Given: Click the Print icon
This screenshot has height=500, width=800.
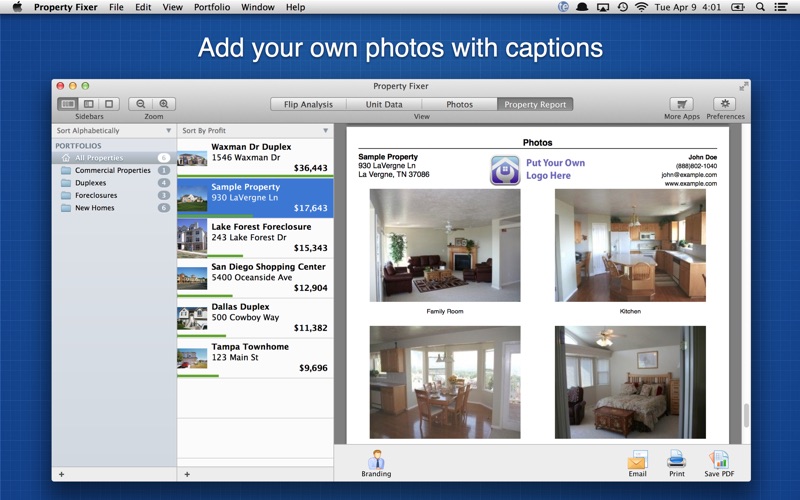Looking at the screenshot, I should 677,460.
